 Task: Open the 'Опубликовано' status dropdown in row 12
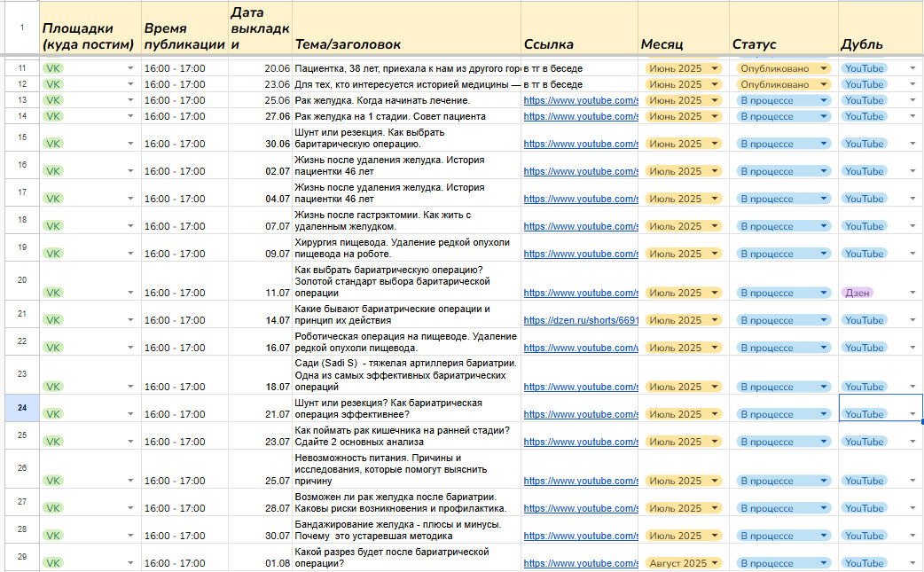click(x=824, y=85)
